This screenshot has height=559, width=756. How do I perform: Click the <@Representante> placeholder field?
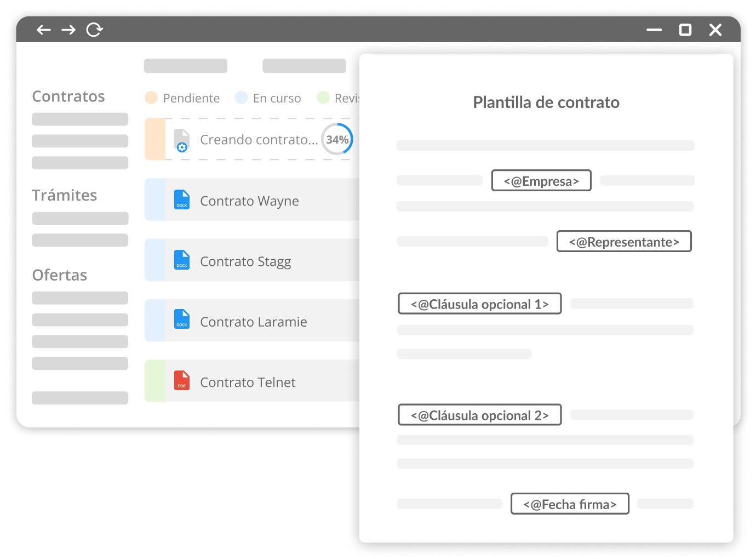(x=624, y=241)
